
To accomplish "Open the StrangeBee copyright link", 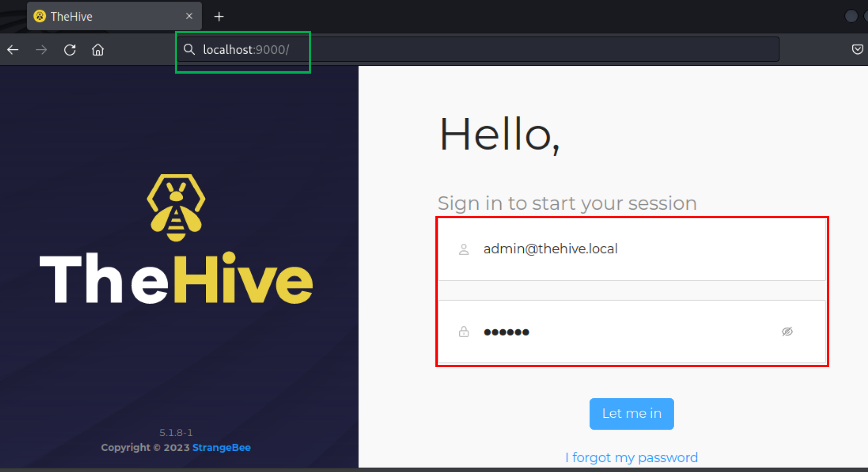I will point(221,448).
